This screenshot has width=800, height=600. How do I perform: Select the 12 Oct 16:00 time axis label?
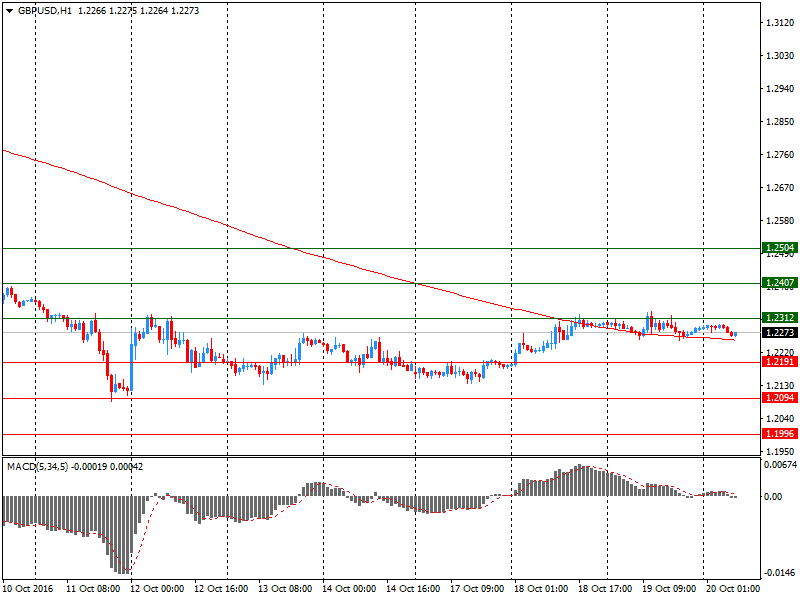pos(221,589)
